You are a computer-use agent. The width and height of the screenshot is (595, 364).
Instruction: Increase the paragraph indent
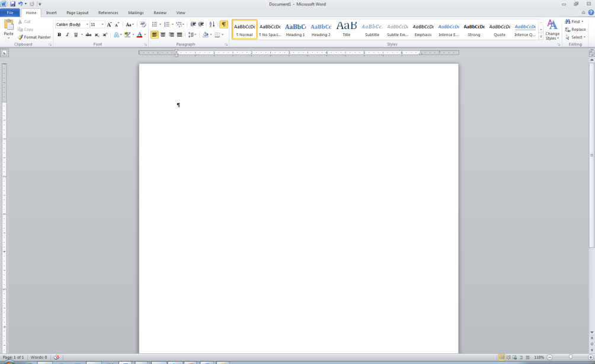pos(201,24)
